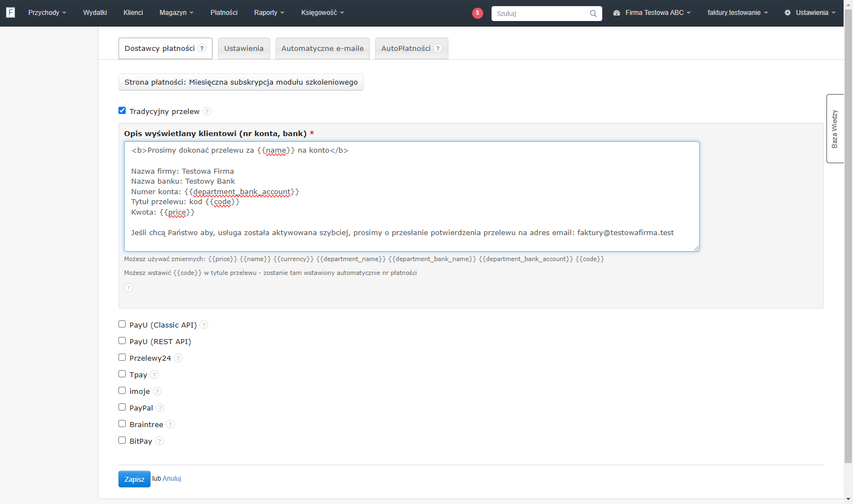Check the PayPal payment option
853x504 pixels.
(x=122, y=407)
